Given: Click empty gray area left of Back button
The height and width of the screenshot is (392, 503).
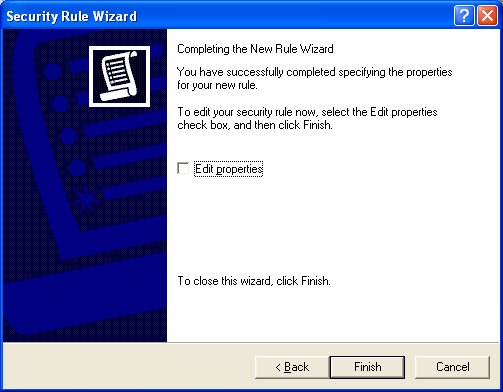Looking at the screenshot, I should pyautogui.click(x=128, y=367).
